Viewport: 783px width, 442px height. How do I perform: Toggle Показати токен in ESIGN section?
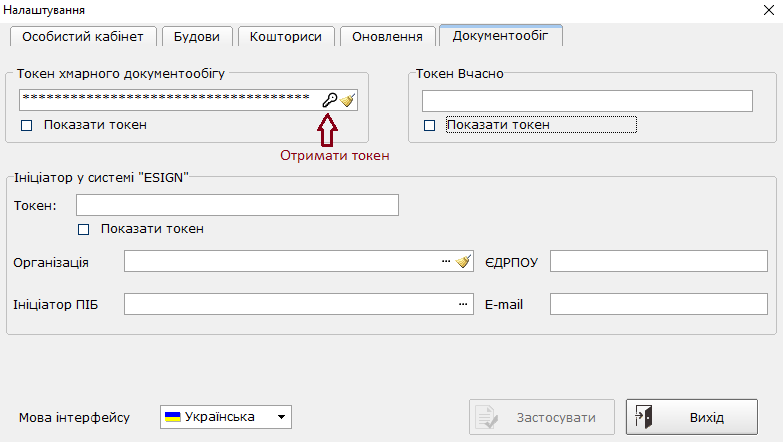[83, 229]
